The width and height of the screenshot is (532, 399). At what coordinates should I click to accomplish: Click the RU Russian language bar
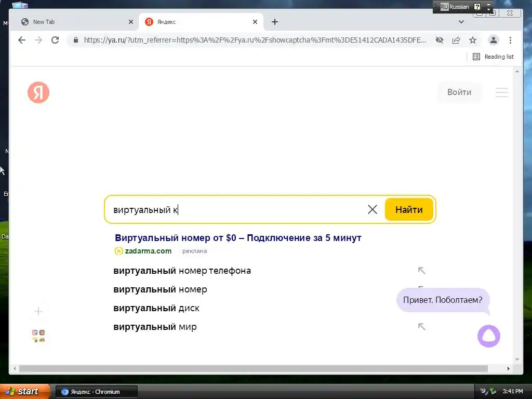click(455, 7)
